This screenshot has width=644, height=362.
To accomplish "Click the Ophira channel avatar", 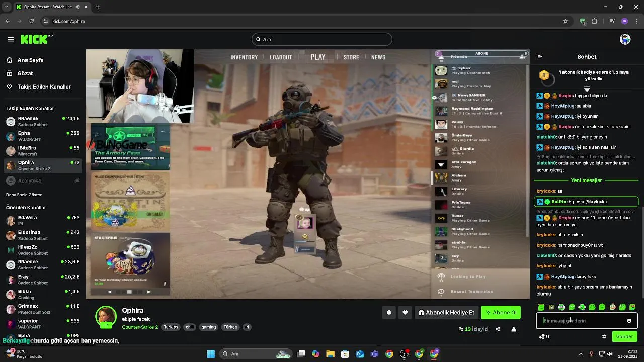I will [106, 317].
